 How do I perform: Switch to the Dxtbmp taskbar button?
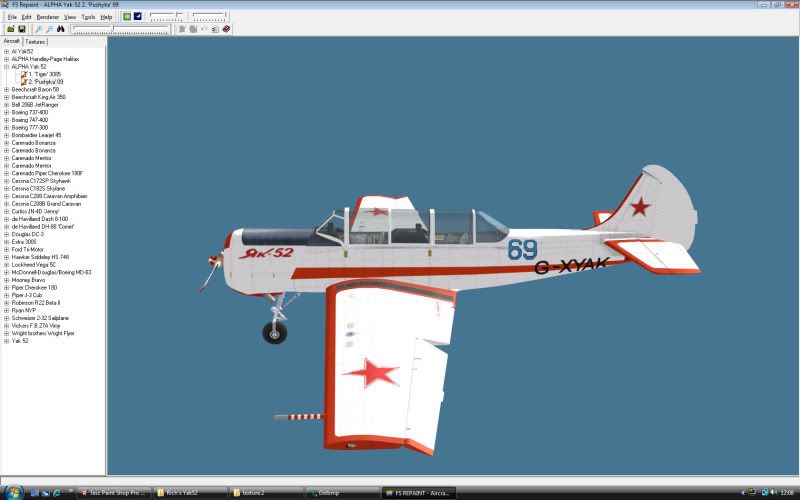(342, 493)
